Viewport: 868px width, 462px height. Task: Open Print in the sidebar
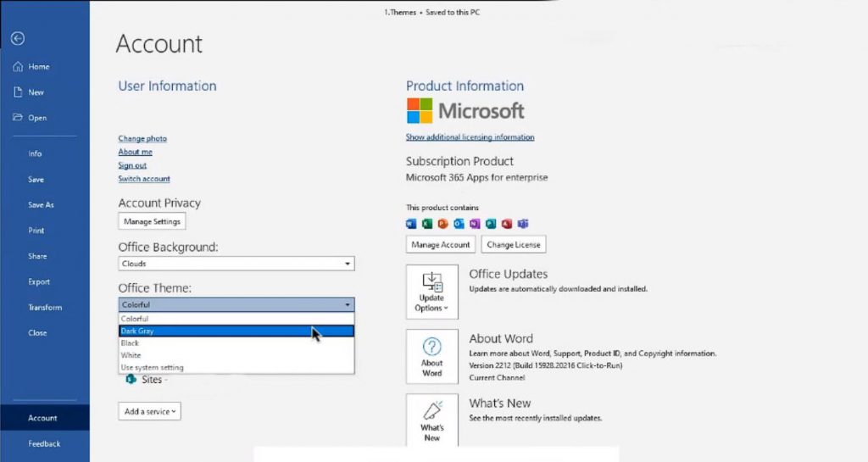[x=36, y=231]
